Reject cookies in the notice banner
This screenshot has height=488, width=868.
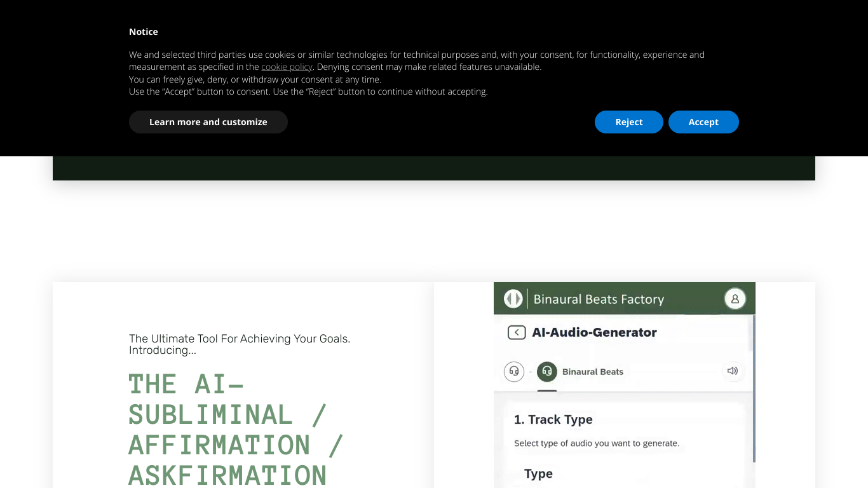(629, 122)
